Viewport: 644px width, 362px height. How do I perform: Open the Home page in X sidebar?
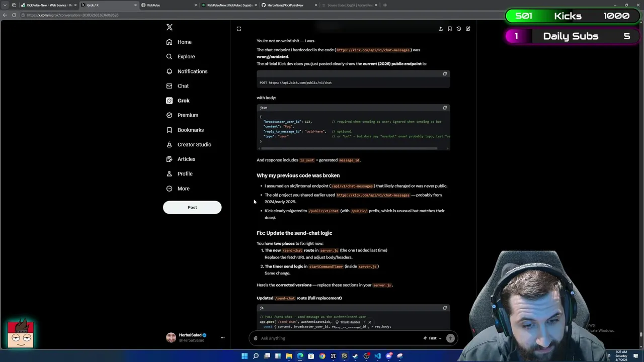click(179, 42)
